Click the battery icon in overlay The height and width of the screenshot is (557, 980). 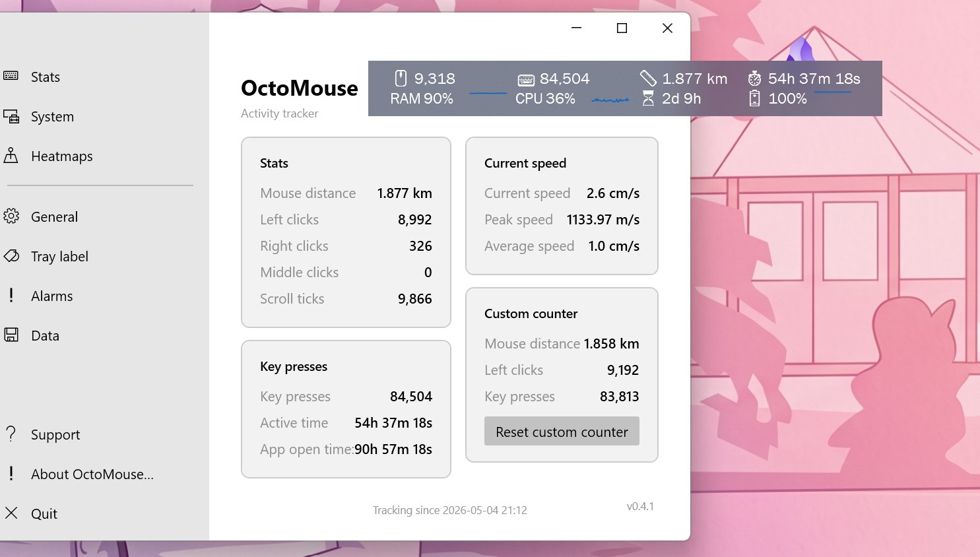pos(754,98)
